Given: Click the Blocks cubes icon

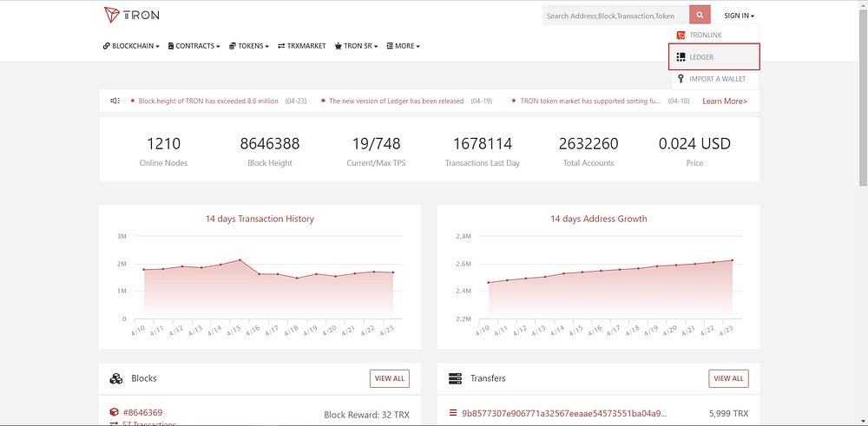Looking at the screenshot, I should [x=115, y=379].
